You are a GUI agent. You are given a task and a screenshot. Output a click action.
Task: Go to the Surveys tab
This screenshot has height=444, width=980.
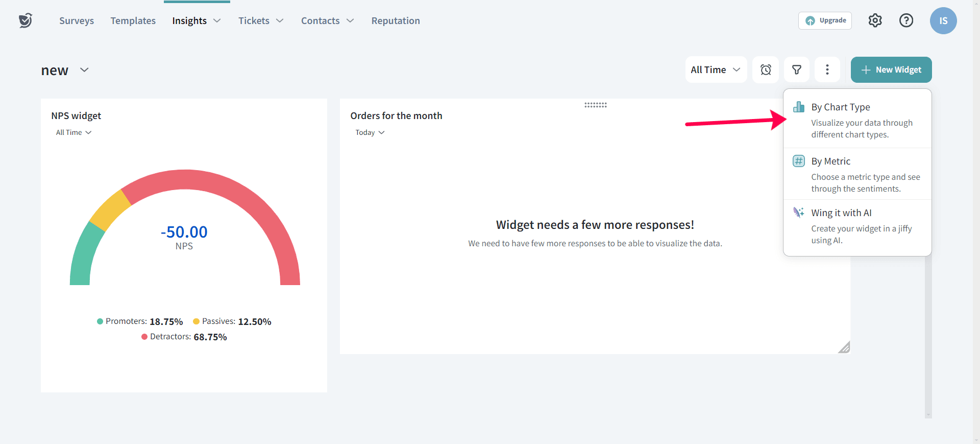(77, 21)
